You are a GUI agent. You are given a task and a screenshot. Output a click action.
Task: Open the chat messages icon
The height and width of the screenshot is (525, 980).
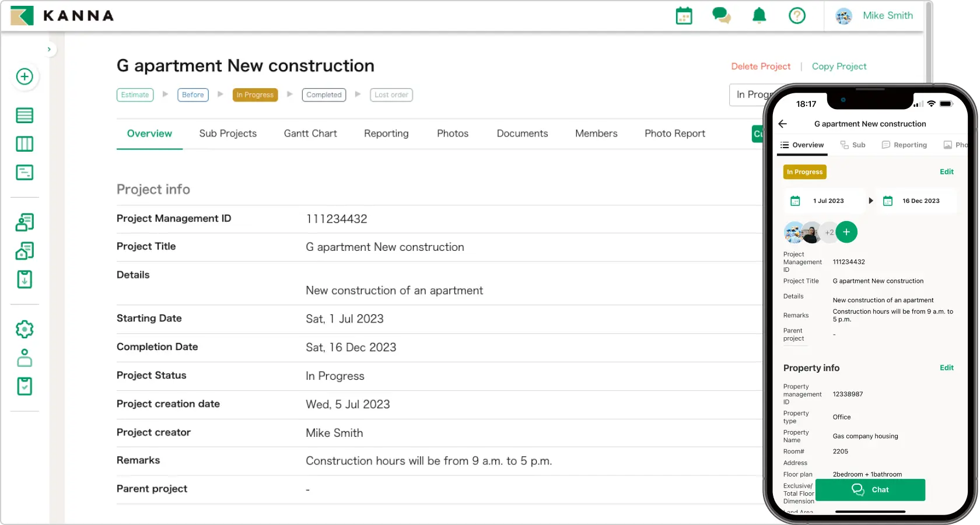(721, 16)
